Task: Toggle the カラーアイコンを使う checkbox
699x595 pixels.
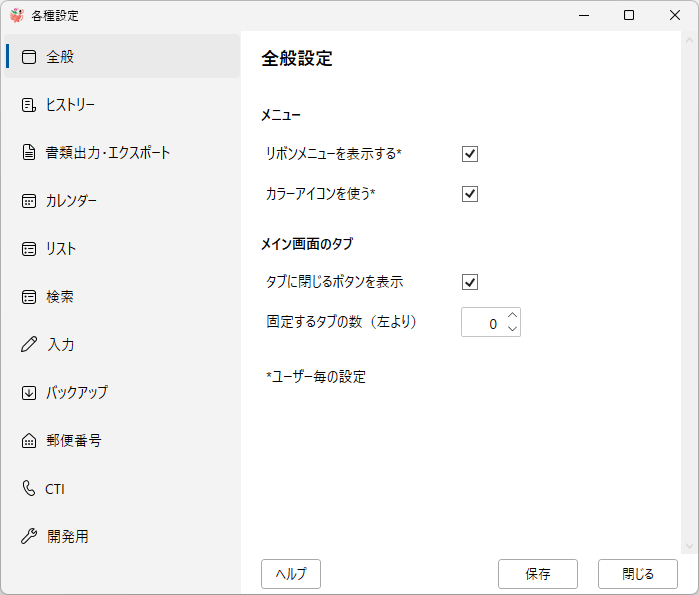Action: click(x=470, y=194)
